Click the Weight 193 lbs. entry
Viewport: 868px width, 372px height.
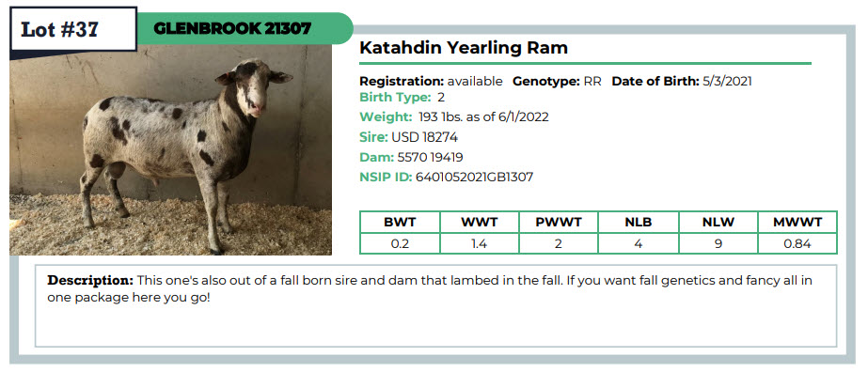click(x=454, y=117)
